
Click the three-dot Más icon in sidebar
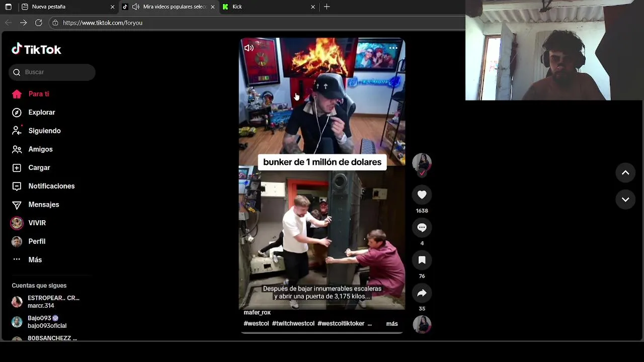click(17, 259)
